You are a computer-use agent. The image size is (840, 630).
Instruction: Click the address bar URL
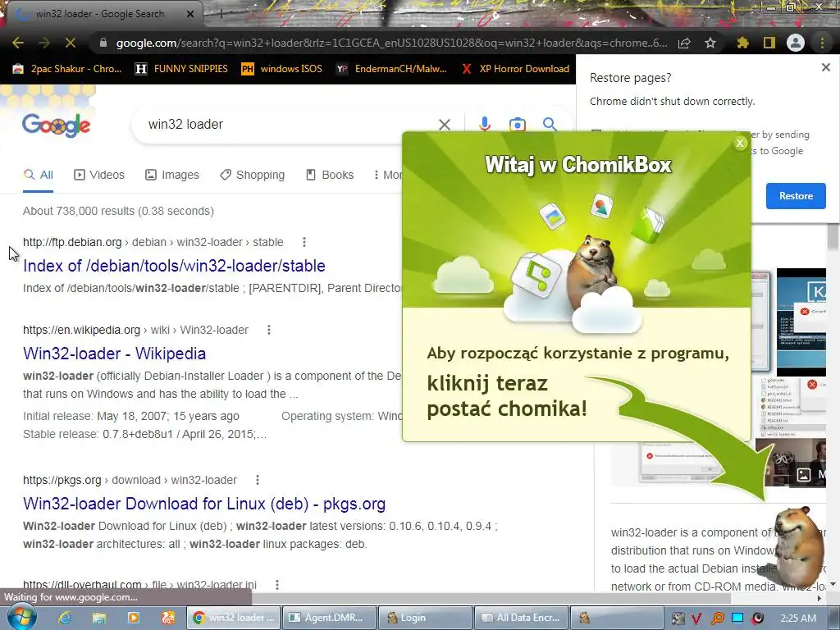click(391, 43)
